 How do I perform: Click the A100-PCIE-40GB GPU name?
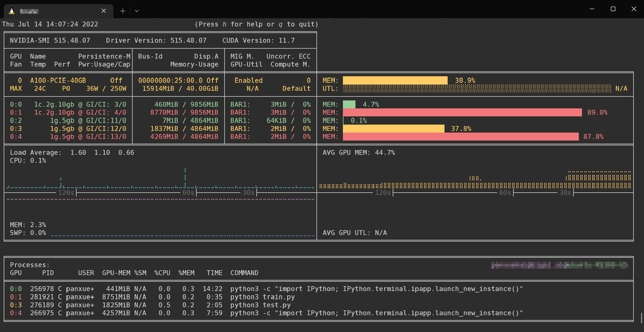(x=58, y=81)
